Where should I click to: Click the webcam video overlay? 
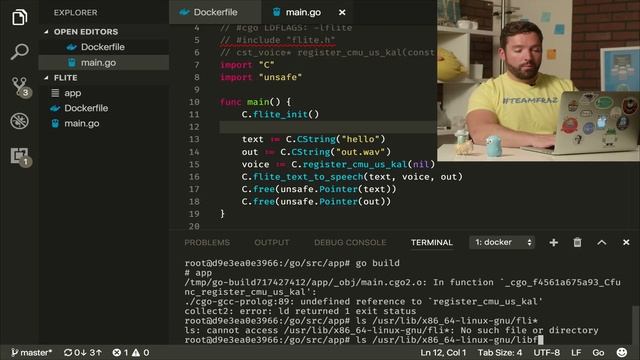(x=538, y=80)
